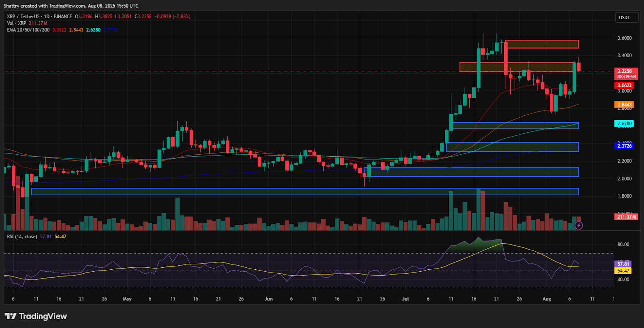Click the TradingView logo icon

10,316
